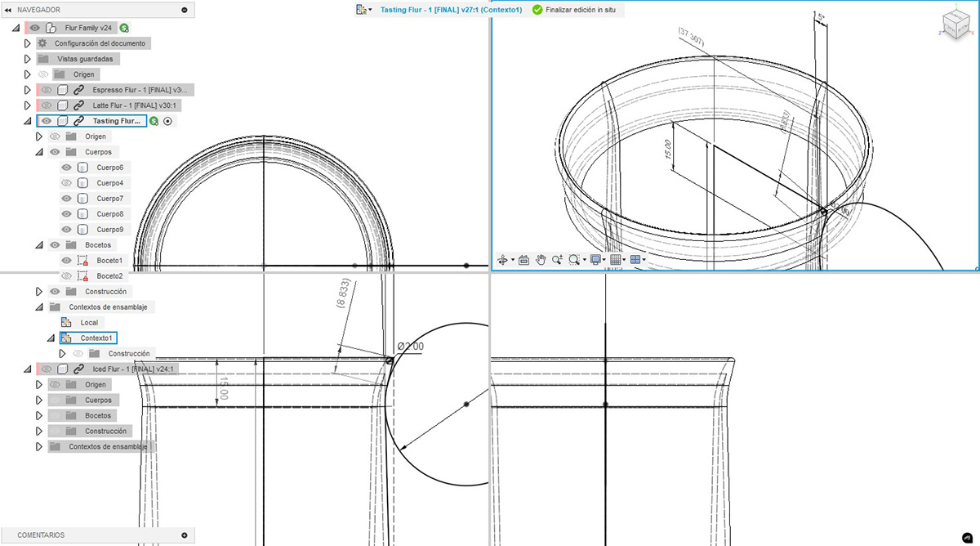980x546 pixels.
Task: Collapse the Cuerpos folder under Tasting Flur
Action: (39, 152)
